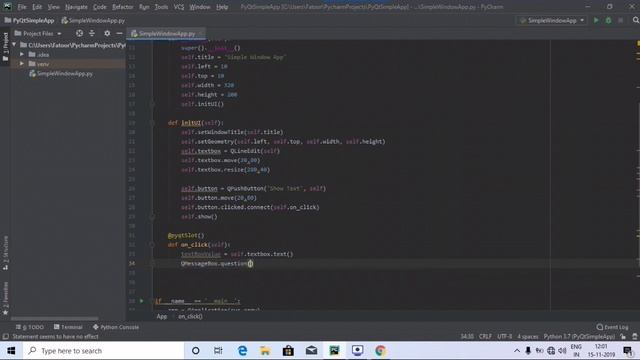Select SimpleWindowApp.py in project tree
Screen dimensions: 640x360
click(61, 73)
